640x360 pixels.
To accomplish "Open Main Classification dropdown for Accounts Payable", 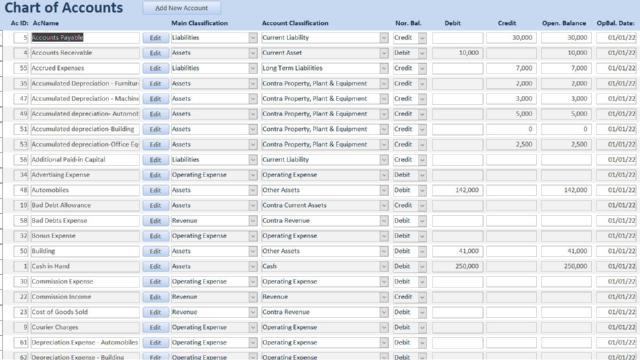I will [x=253, y=38].
